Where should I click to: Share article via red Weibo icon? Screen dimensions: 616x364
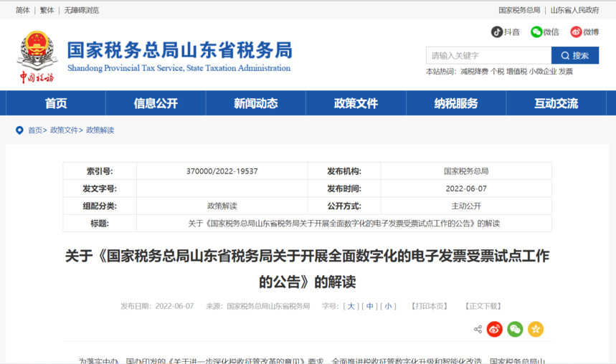494,330
